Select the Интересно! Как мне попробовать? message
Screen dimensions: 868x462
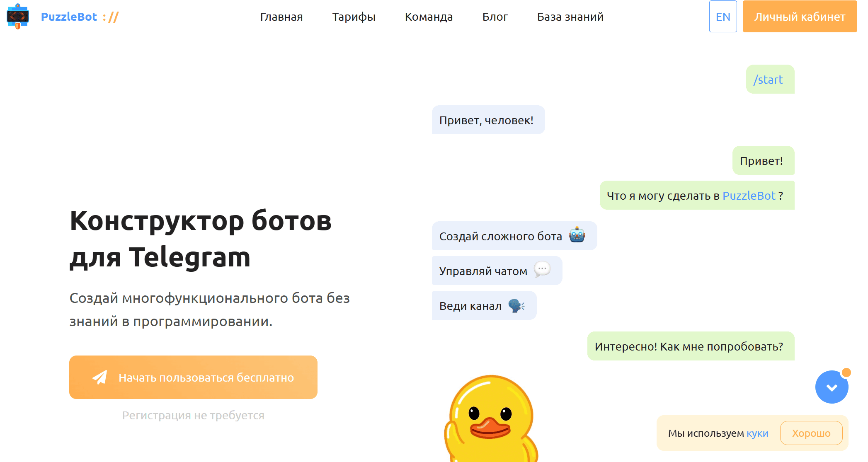click(691, 346)
